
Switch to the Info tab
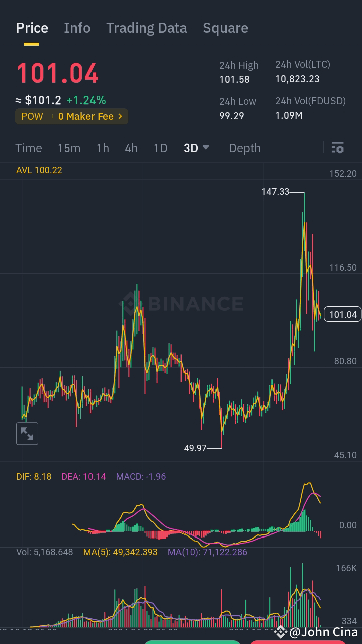tap(77, 28)
